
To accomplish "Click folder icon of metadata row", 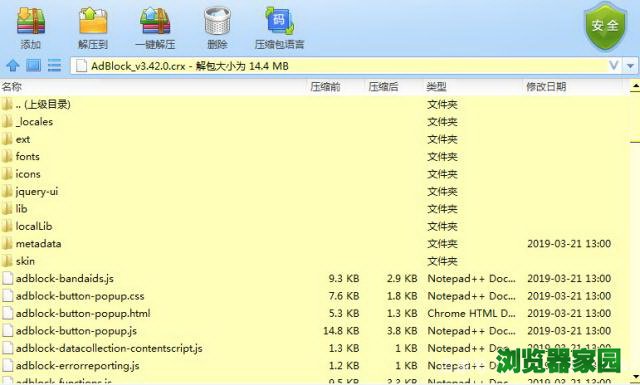I will click(7, 244).
